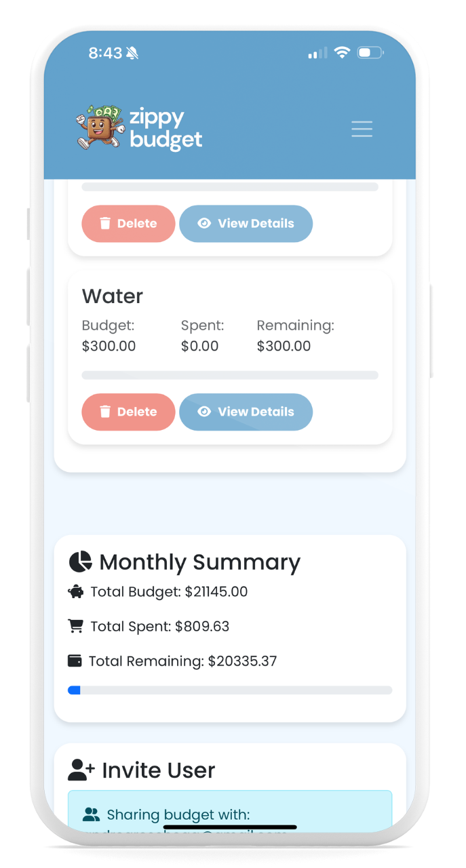
Task: Open View Details for the upper category
Action: pos(246,223)
